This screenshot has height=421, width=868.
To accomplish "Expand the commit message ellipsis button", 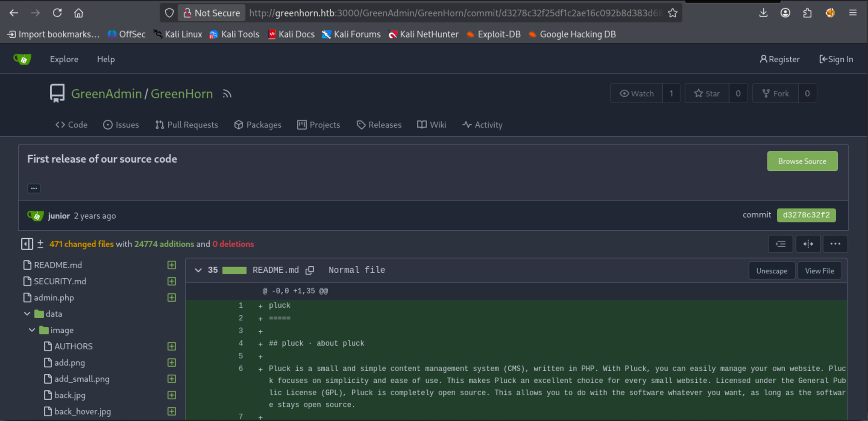I will pos(34,189).
